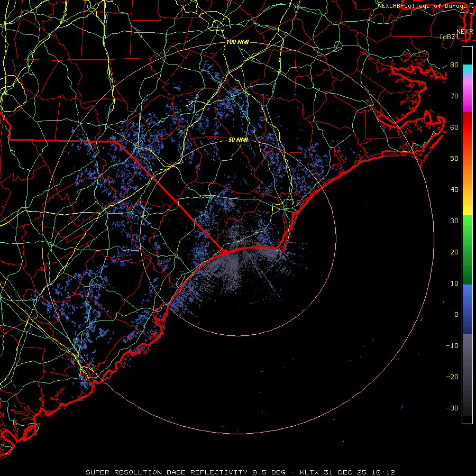Click the -30 value on the dBZ scale

tap(452, 408)
